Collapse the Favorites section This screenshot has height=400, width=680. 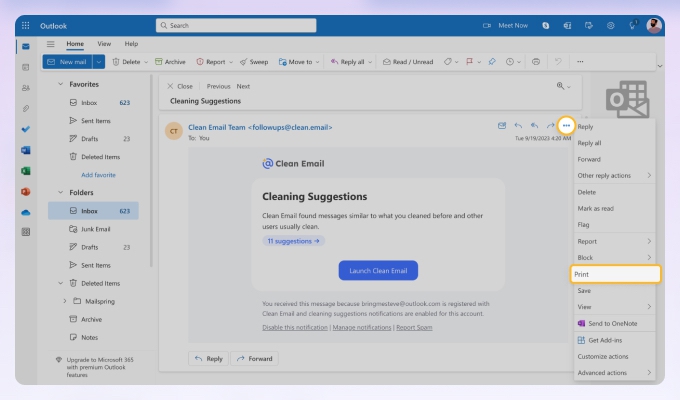pos(61,84)
